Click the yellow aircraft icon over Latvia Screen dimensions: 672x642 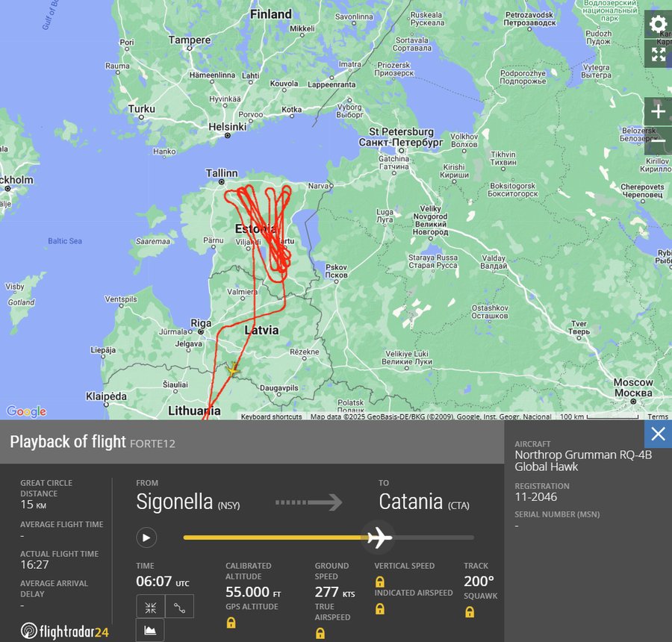click(233, 369)
